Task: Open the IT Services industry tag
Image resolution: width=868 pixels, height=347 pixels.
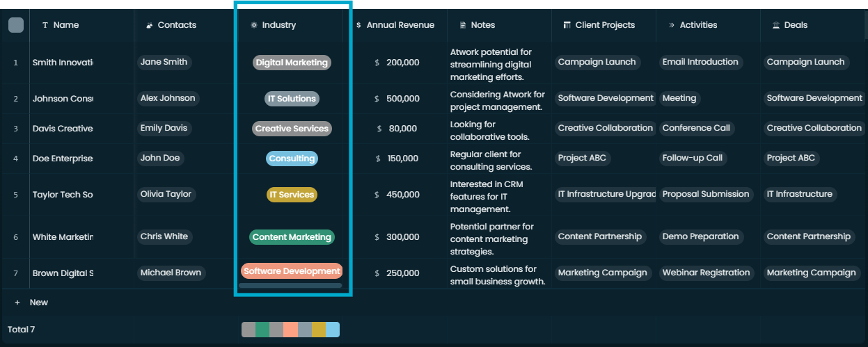Action: point(292,195)
